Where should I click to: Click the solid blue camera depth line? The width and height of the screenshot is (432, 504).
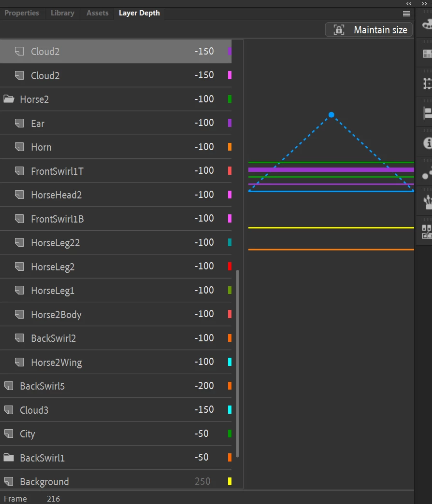click(x=331, y=191)
